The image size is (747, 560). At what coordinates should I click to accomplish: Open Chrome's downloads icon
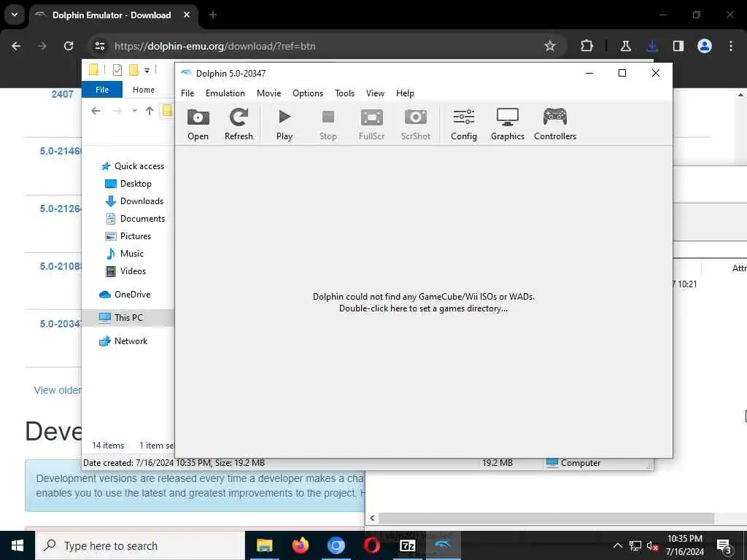[x=651, y=46]
